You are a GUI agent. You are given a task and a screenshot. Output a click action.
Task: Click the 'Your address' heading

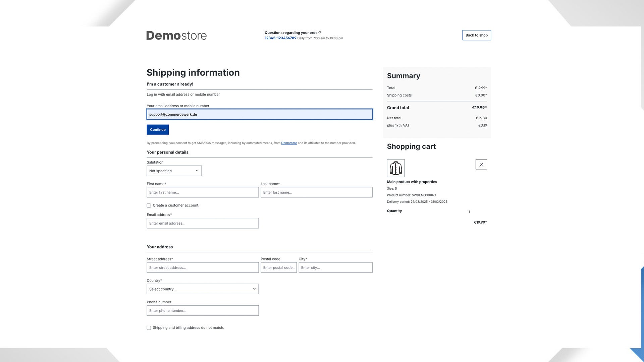(x=160, y=247)
